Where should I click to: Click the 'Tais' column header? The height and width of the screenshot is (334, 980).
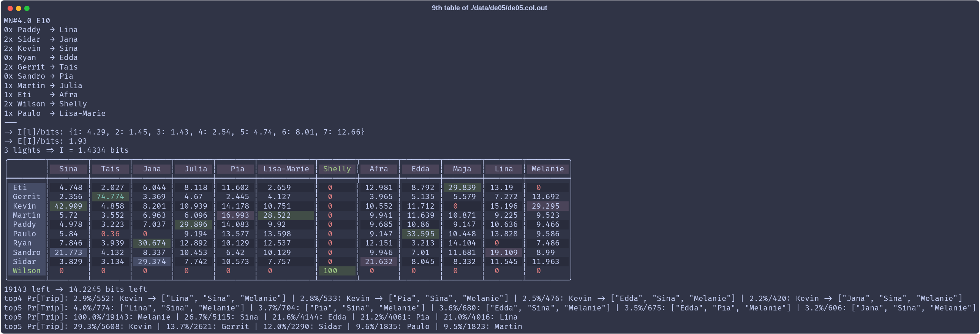pyautogui.click(x=110, y=169)
